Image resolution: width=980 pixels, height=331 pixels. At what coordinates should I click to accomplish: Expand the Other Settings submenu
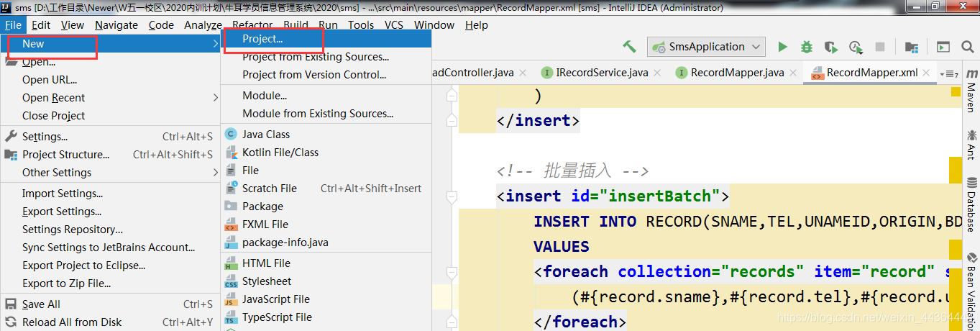click(111, 173)
